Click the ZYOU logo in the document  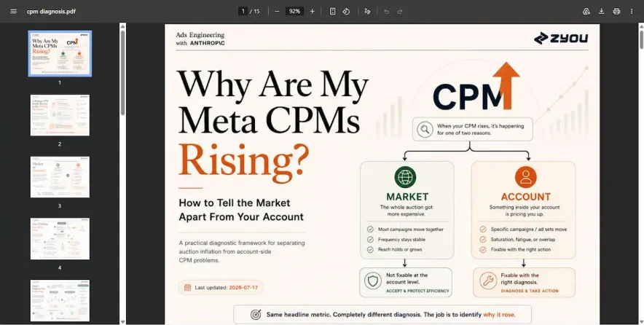coord(561,38)
